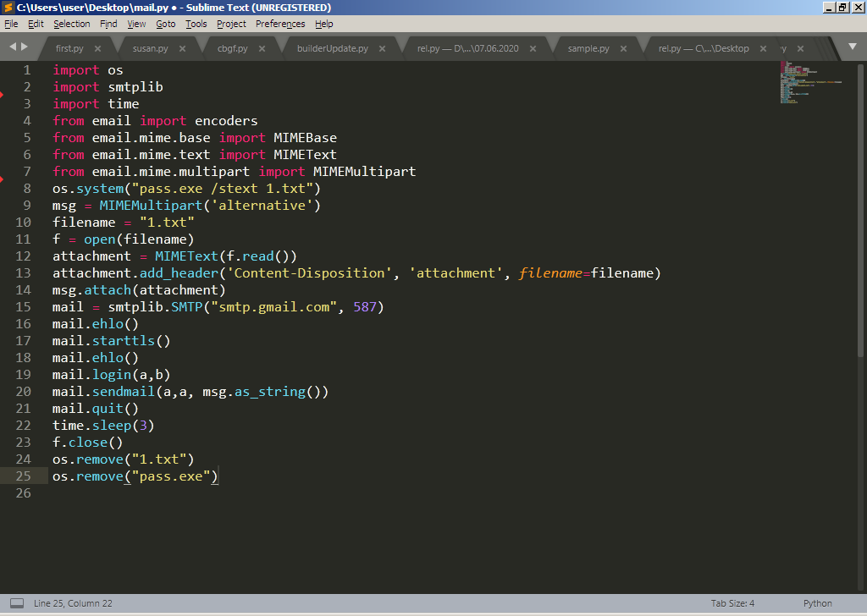Restore down the Sublime Text window
The image size is (867, 616).
point(842,7)
